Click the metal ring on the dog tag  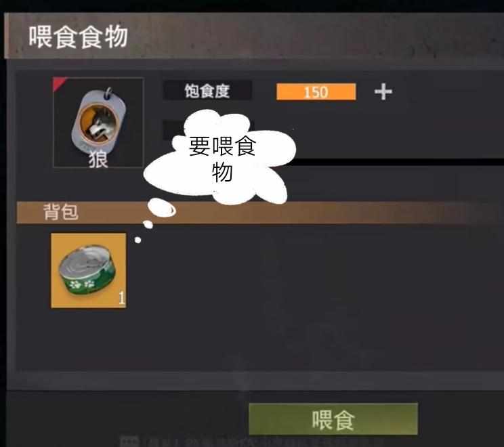(108, 93)
